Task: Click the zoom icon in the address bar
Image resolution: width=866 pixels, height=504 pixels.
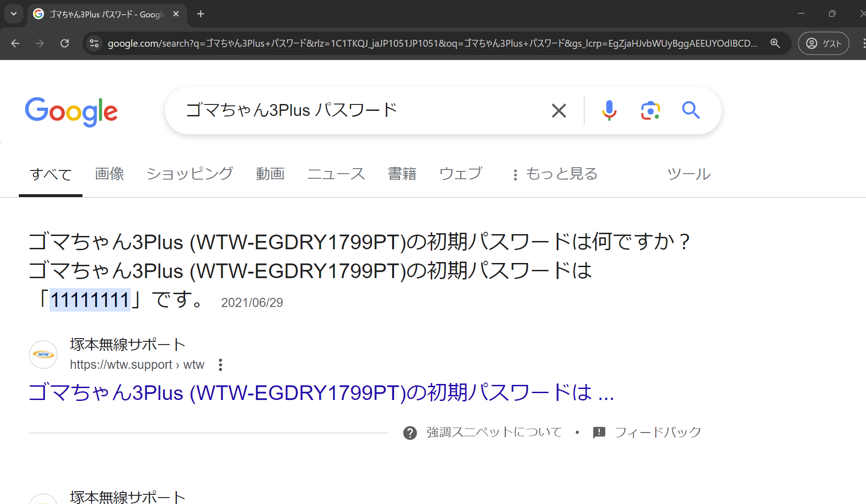Action: tap(775, 43)
